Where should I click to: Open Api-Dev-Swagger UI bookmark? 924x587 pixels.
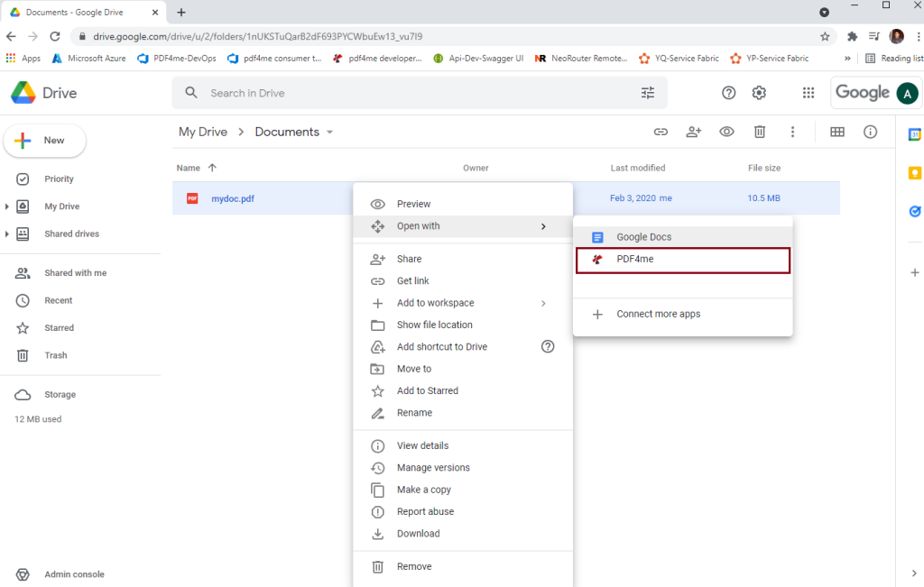(478, 59)
